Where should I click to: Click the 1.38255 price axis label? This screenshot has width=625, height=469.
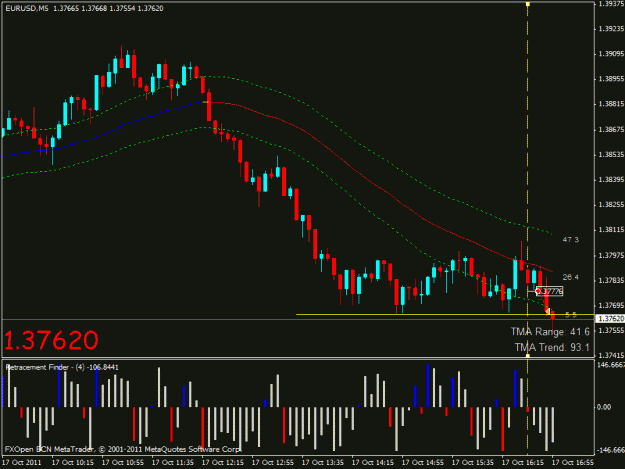pyautogui.click(x=611, y=205)
